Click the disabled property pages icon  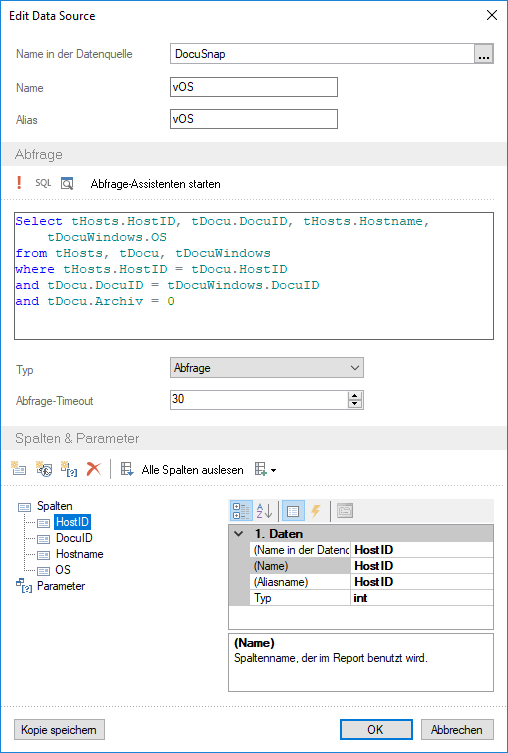pyautogui.click(x=345, y=511)
